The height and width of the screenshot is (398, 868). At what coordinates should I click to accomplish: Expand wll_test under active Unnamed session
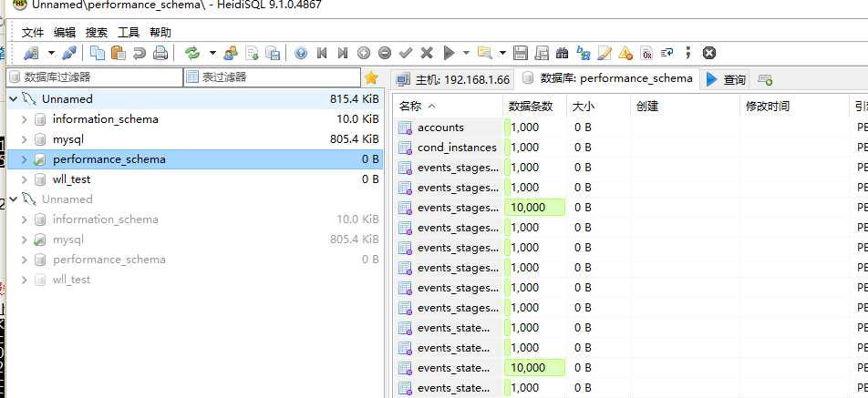pos(24,179)
